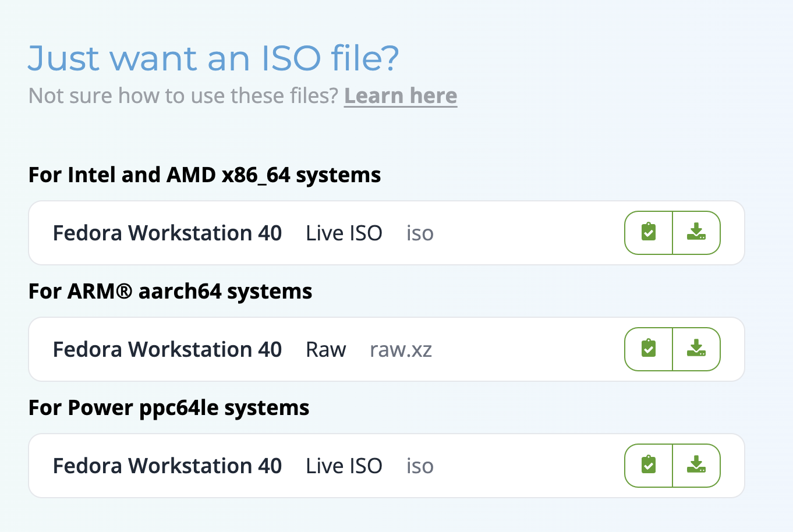
Task: Click the "Live ISO" label in the ppc64le row
Action: pyautogui.click(x=344, y=466)
